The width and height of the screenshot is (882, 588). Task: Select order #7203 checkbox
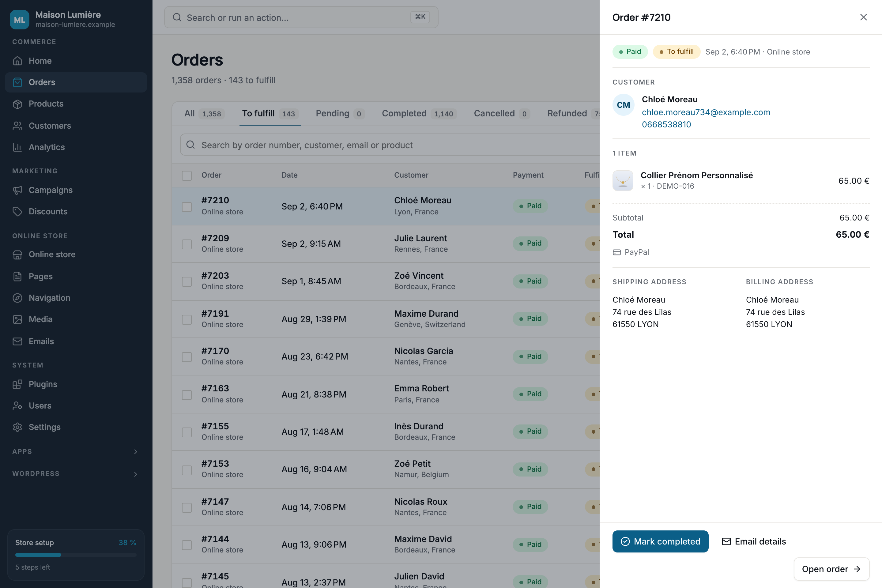(x=187, y=281)
